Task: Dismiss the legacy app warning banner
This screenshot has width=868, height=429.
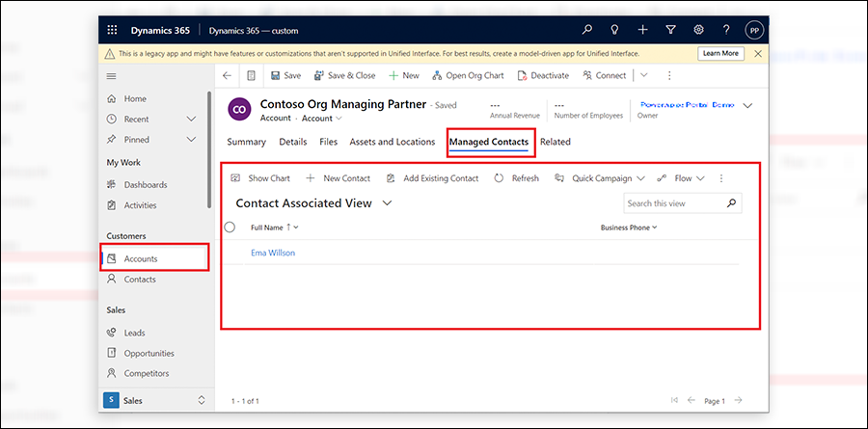Action: [x=758, y=54]
